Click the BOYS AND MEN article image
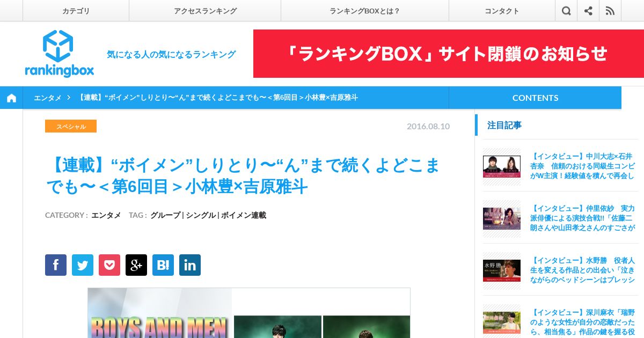Screen dimensions: 644x338 point(249,313)
